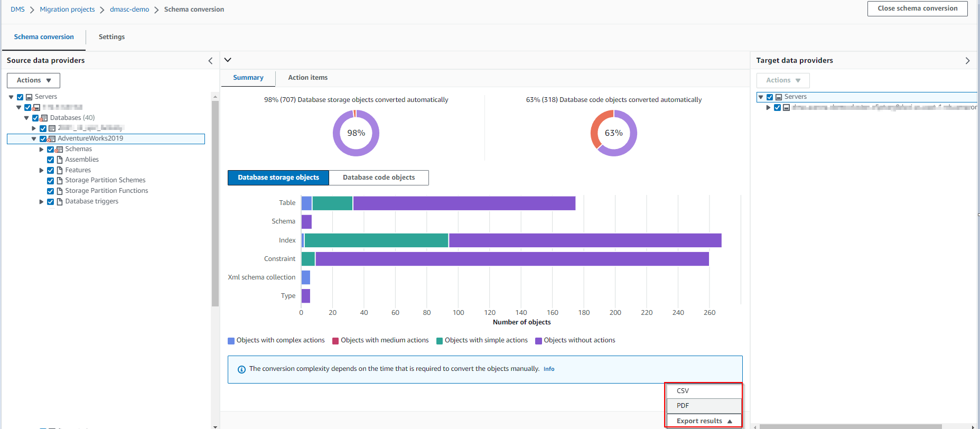Open the target Actions dropdown
This screenshot has height=429, width=980.
pyautogui.click(x=783, y=80)
